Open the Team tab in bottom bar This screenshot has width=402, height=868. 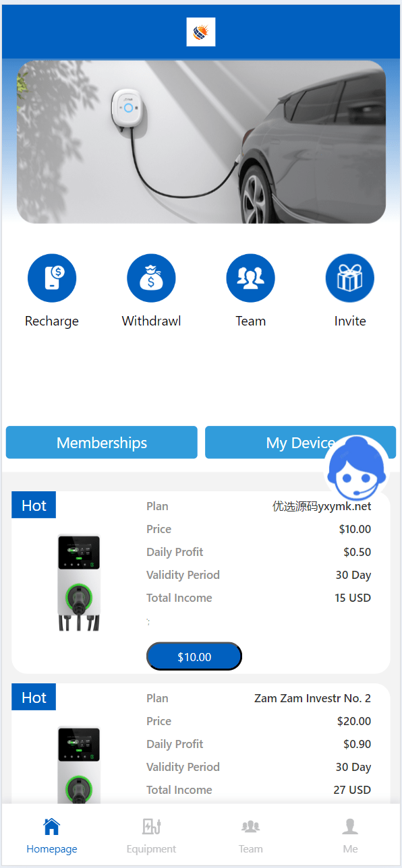[x=251, y=835]
